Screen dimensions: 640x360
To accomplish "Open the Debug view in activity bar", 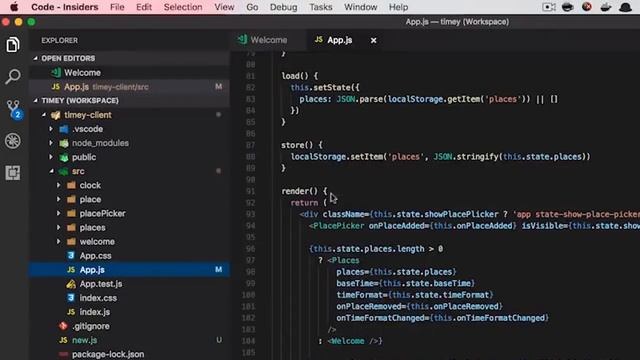I will click(13, 141).
